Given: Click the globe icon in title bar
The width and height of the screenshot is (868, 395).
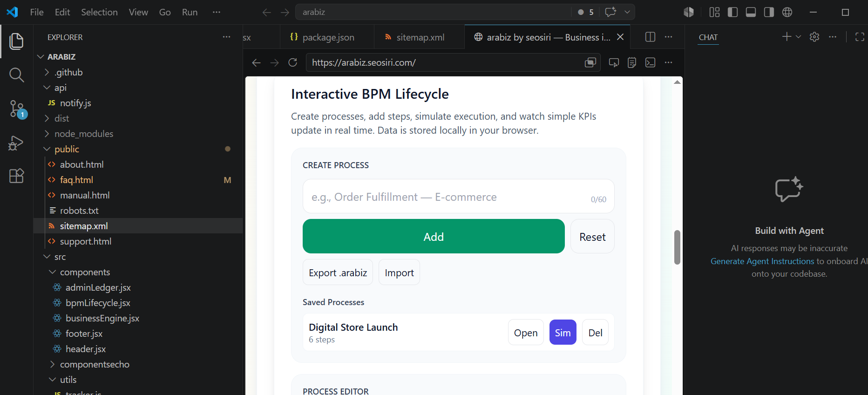Looking at the screenshot, I should tap(787, 12).
